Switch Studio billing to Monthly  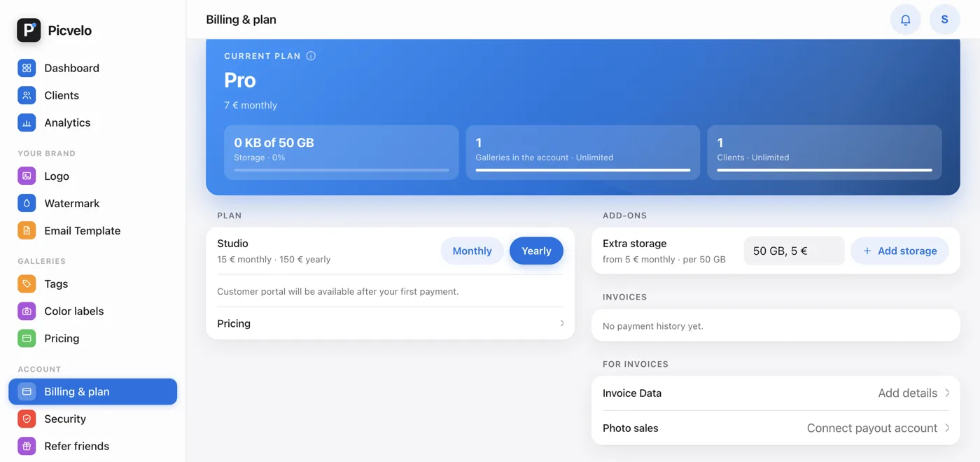[472, 251]
